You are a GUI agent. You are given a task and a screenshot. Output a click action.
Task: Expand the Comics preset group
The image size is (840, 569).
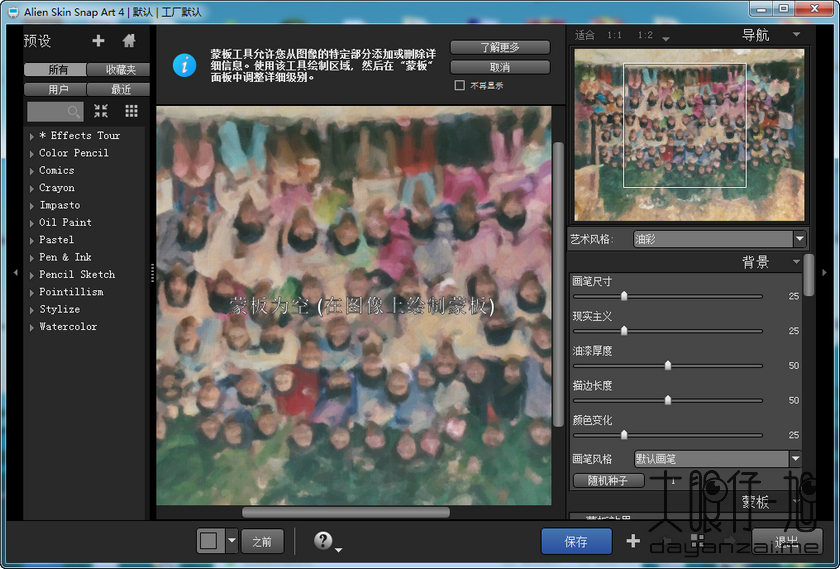(32, 171)
